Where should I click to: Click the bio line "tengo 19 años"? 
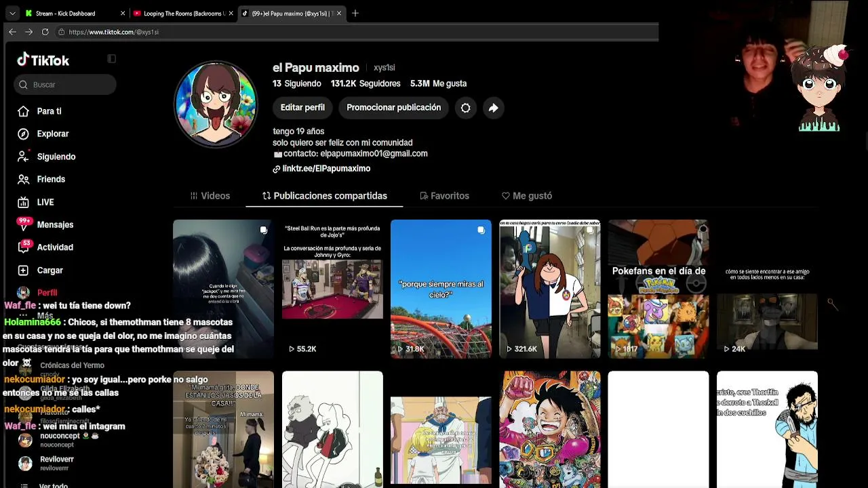298,131
